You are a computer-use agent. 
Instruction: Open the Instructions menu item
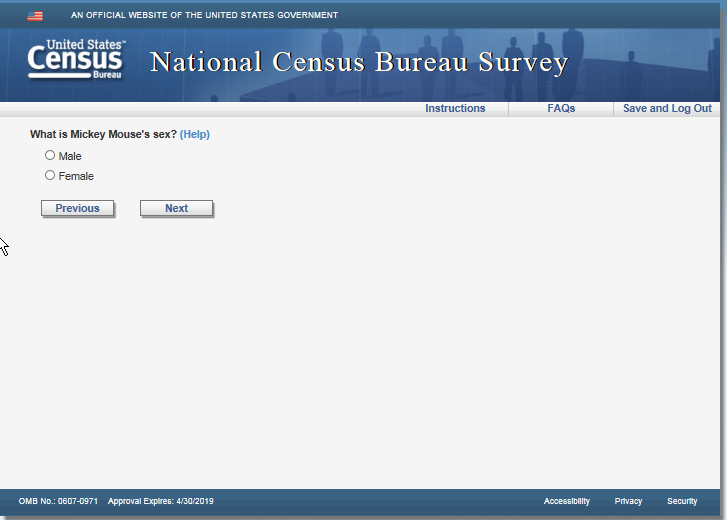(455, 108)
